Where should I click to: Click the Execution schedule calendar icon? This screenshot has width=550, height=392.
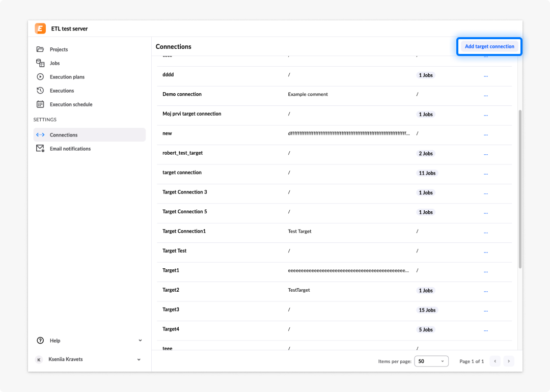[x=40, y=104]
